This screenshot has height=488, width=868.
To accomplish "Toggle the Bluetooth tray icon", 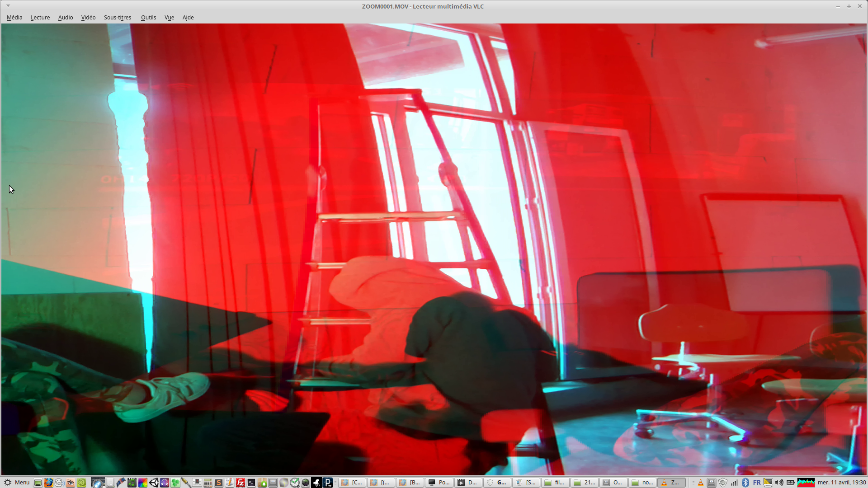I will 745,483.
